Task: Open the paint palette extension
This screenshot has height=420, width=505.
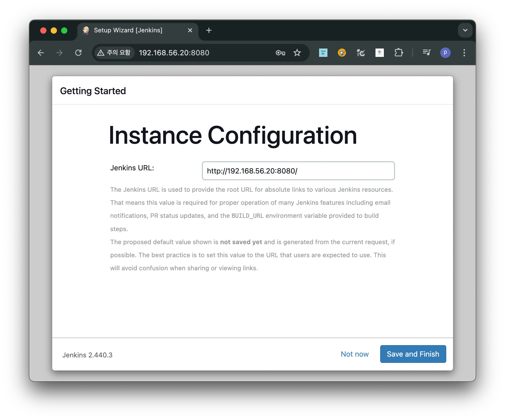Action: (342, 53)
